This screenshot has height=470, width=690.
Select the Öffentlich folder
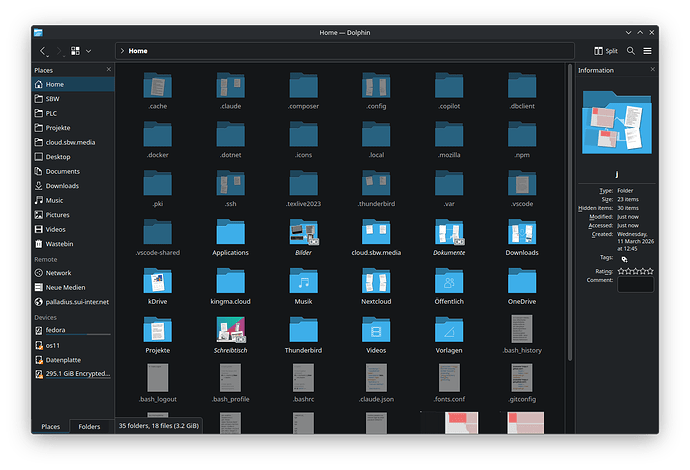pyautogui.click(x=449, y=286)
